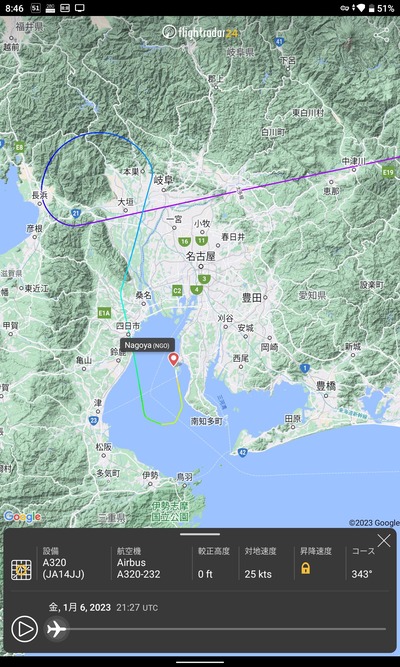Close the flight details panel

coord(383,541)
